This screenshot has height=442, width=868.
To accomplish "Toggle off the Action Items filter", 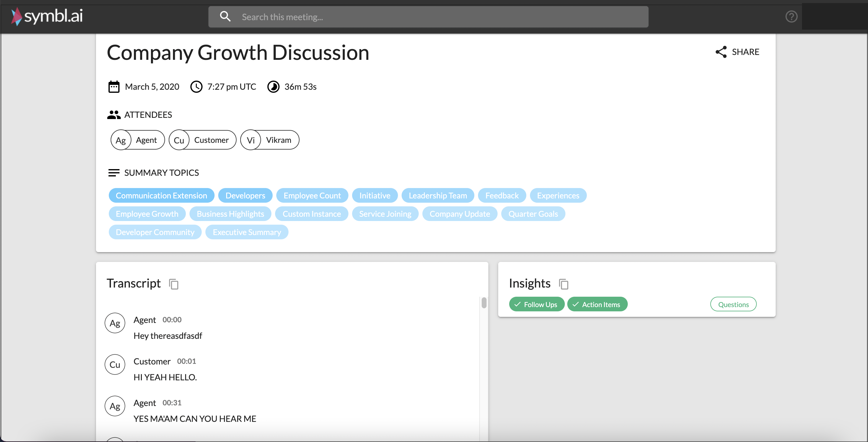I will tap(597, 304).
